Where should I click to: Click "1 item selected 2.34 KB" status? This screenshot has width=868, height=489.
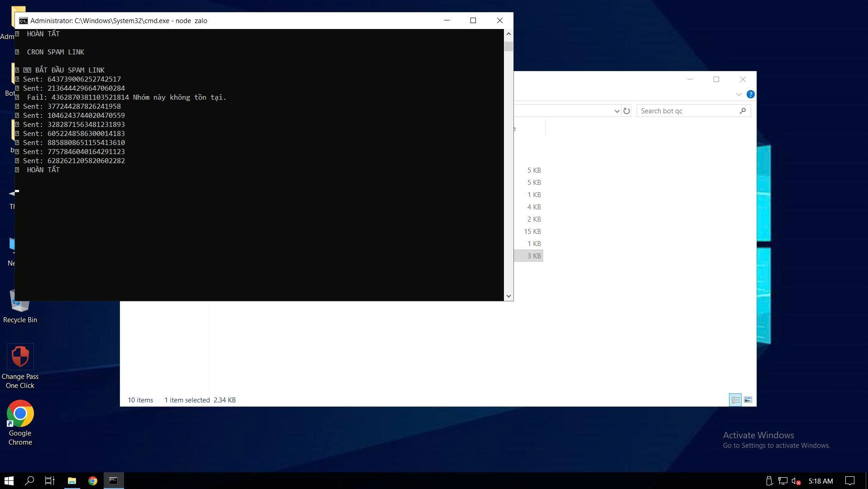point(200,400)
